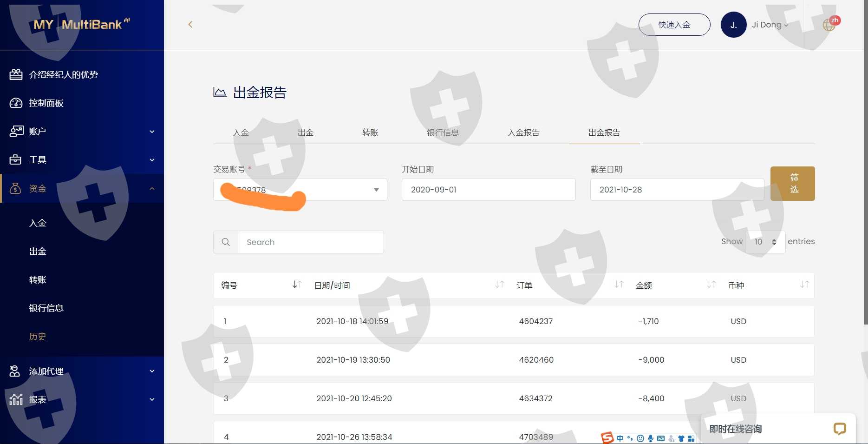Click the date 2021-10-18 14:01:59
This screenshot has height=444, width=868.
(x=352, y=321)
